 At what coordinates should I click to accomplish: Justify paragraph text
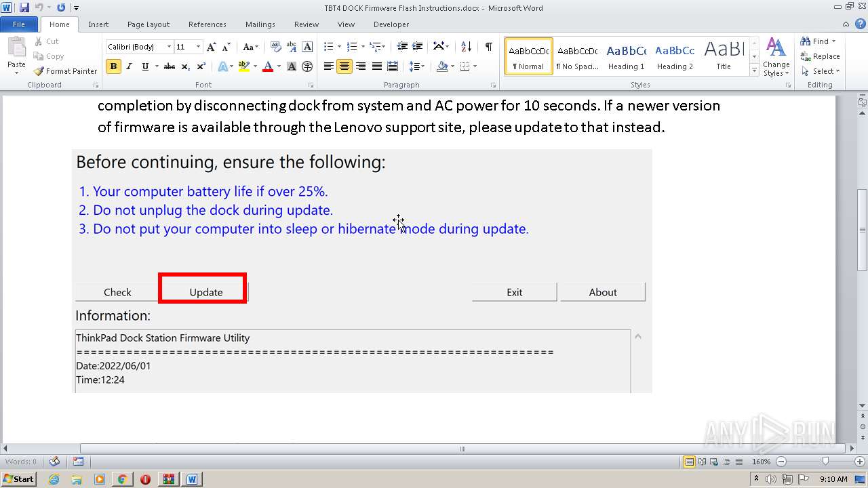click(x=376, y=66)
